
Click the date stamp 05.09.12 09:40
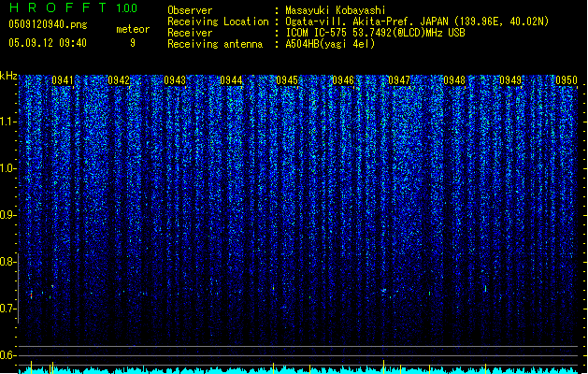pos(48,43)
